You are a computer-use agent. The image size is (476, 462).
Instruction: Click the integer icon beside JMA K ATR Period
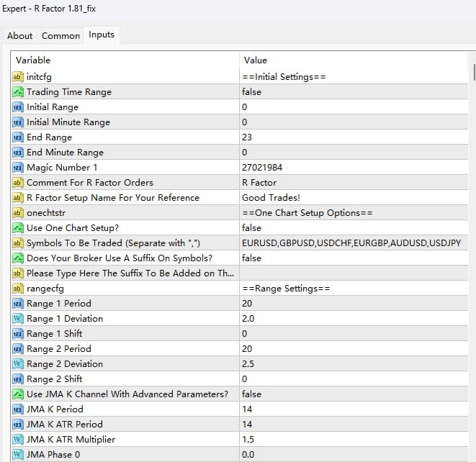[x=17, y=425]
